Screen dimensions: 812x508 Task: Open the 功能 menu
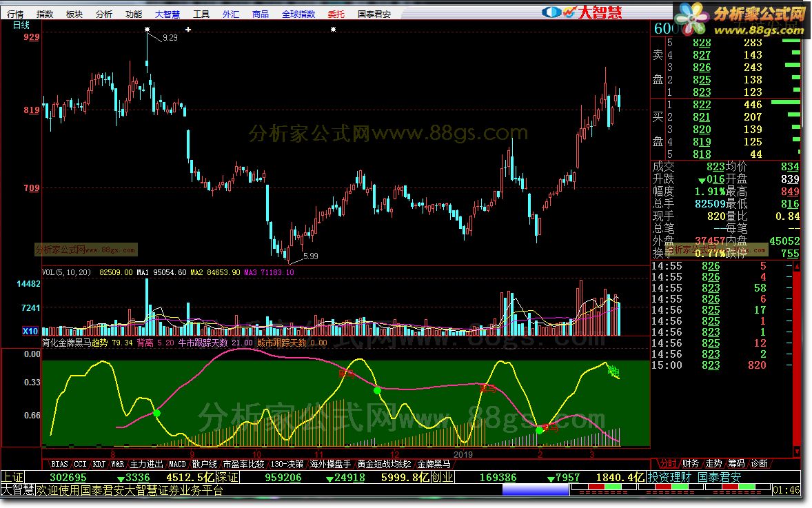click(134, 14)
